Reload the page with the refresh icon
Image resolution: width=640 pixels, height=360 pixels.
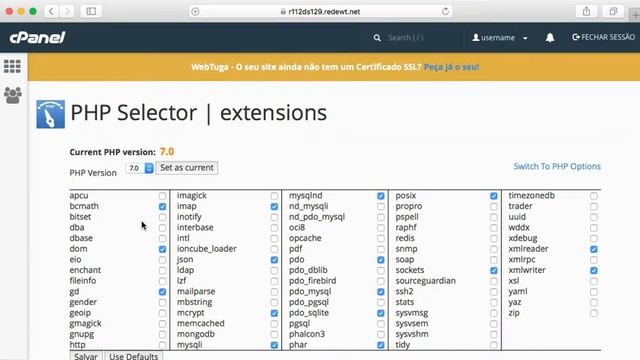pos(445,11)
